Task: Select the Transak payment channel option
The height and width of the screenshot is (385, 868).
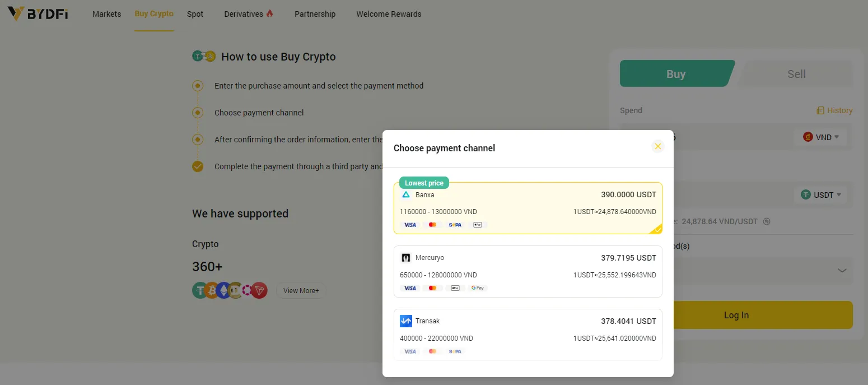Action: (528, 335)
